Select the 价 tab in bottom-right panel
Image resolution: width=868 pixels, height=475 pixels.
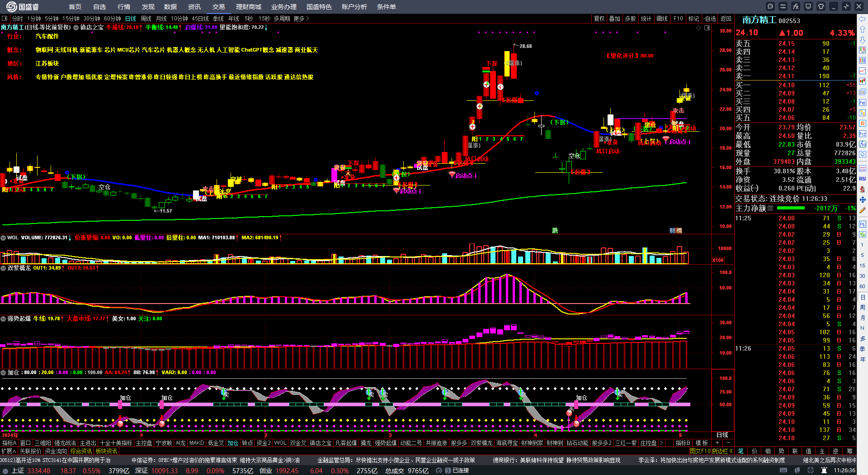[x=754, y=451]
